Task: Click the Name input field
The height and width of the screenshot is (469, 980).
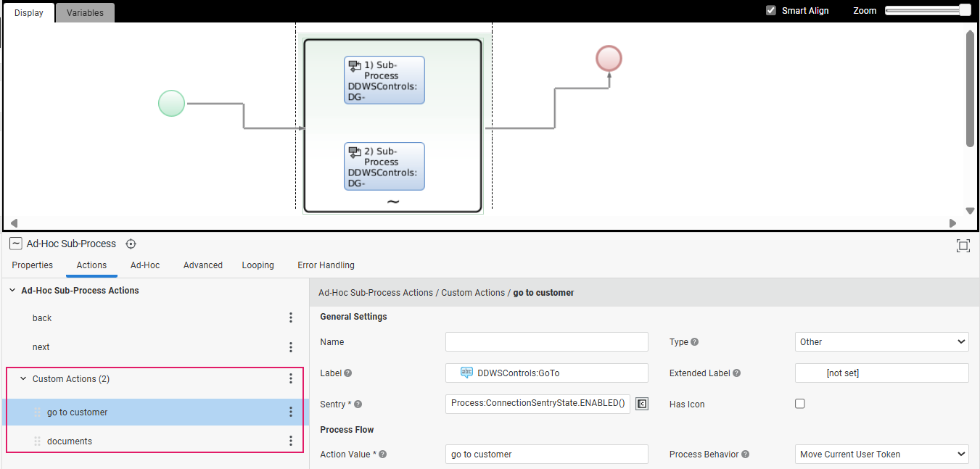Action: tap(546, 342)
